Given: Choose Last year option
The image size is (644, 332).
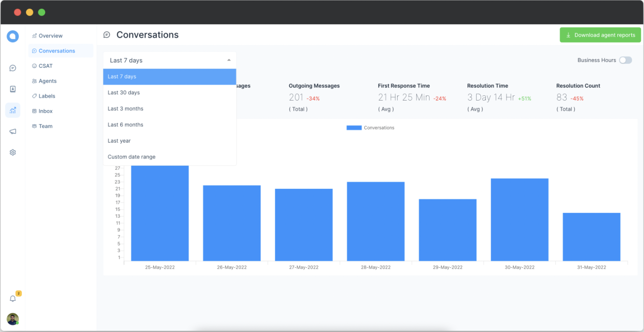Looking at the screenshot, I should point(170,141).
